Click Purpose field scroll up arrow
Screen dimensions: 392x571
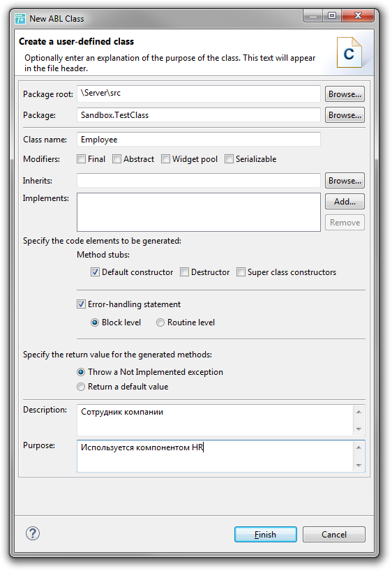coord(359,447)
